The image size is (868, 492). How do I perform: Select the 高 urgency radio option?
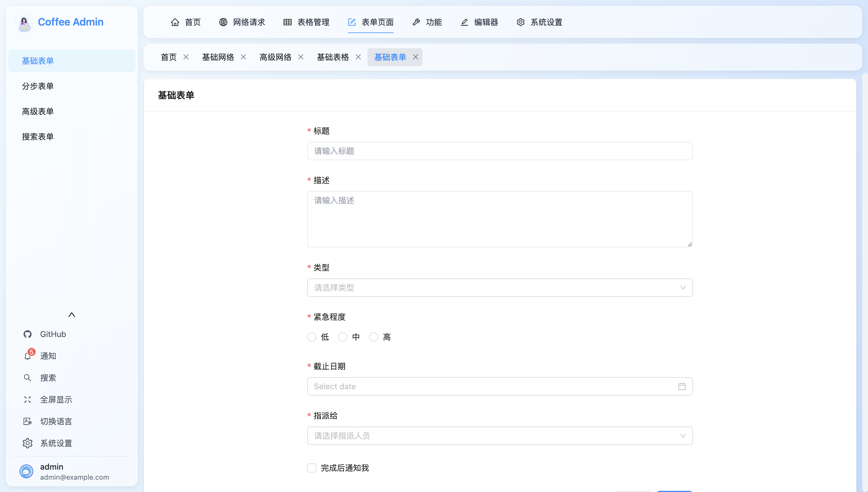point(373,337)
